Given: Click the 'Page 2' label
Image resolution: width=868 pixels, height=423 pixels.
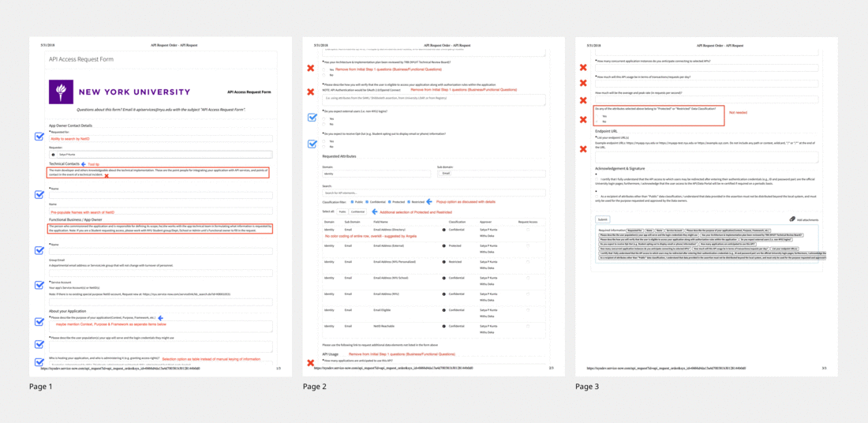Looking at the screenshot, I should 314,387.
